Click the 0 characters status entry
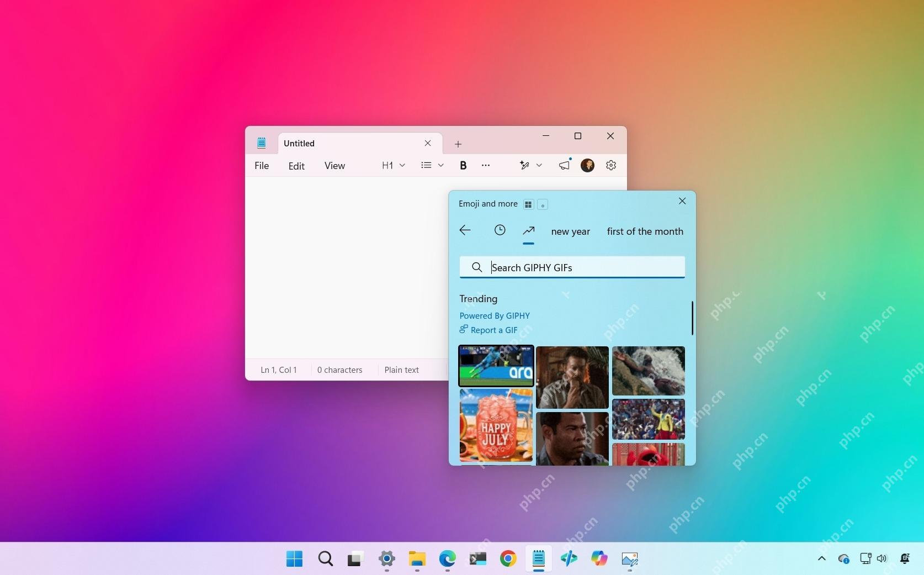 (x=340, y=370)
